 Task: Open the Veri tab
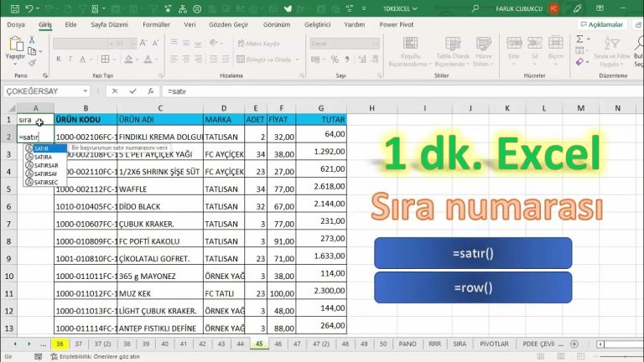[x=190, y=24]
